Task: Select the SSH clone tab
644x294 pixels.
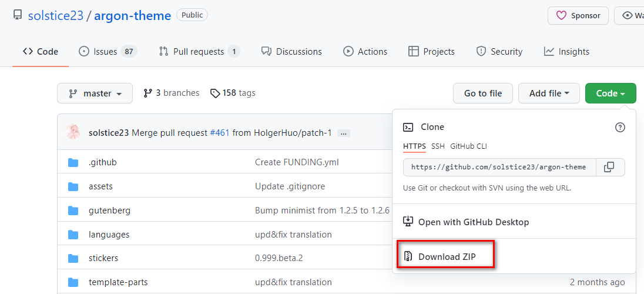Action: point(438,146)
